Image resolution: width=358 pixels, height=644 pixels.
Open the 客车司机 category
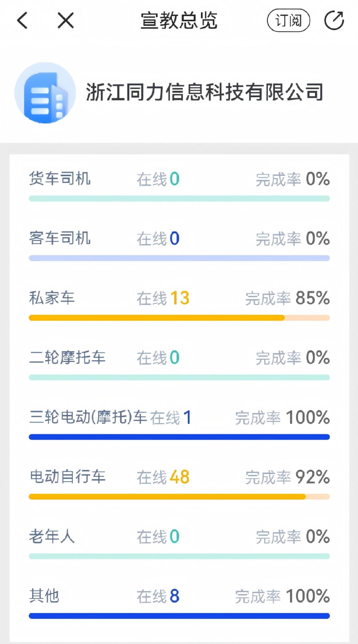(60, 238)
